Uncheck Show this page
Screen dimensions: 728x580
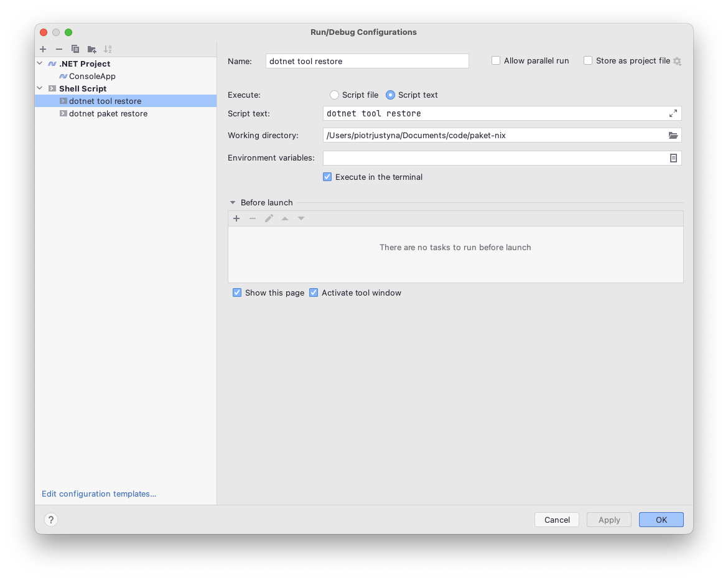[237, 292]
